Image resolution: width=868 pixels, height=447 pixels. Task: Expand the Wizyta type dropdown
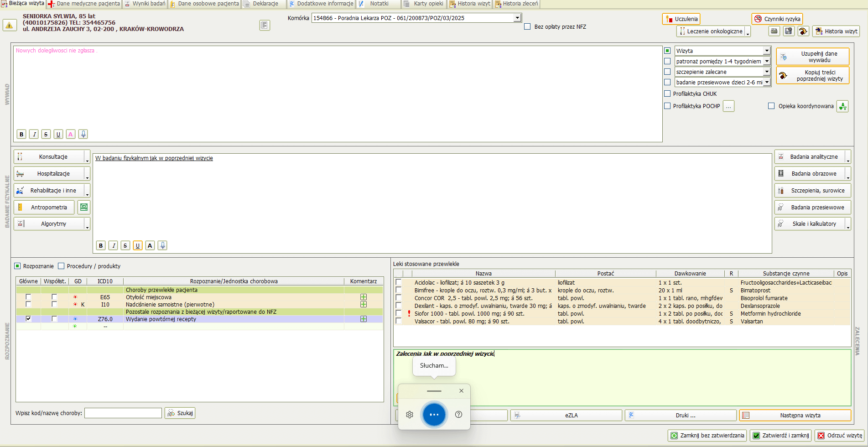pyautogui.click(x=767, y=51)
